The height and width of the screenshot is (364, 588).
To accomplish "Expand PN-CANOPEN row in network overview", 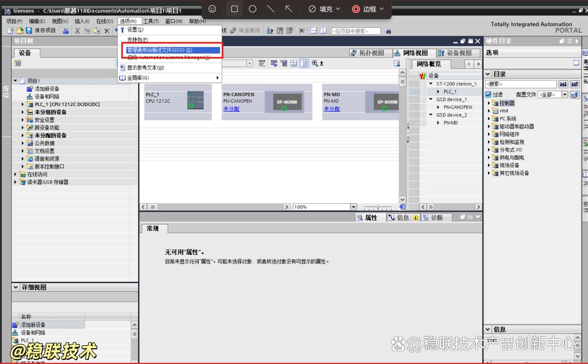I will [x=438, y=107].
